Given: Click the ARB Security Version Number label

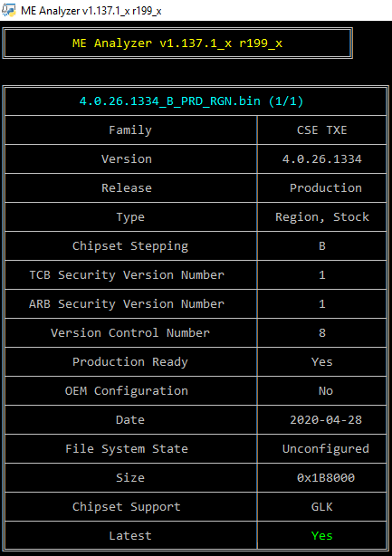Looking at the screenshot, I should 127,304.
